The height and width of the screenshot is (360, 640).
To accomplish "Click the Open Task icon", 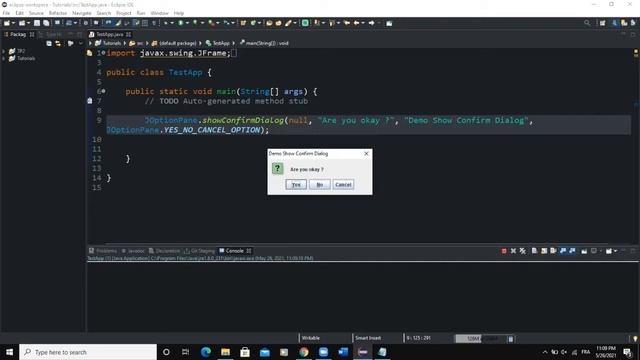I will 278,23.
